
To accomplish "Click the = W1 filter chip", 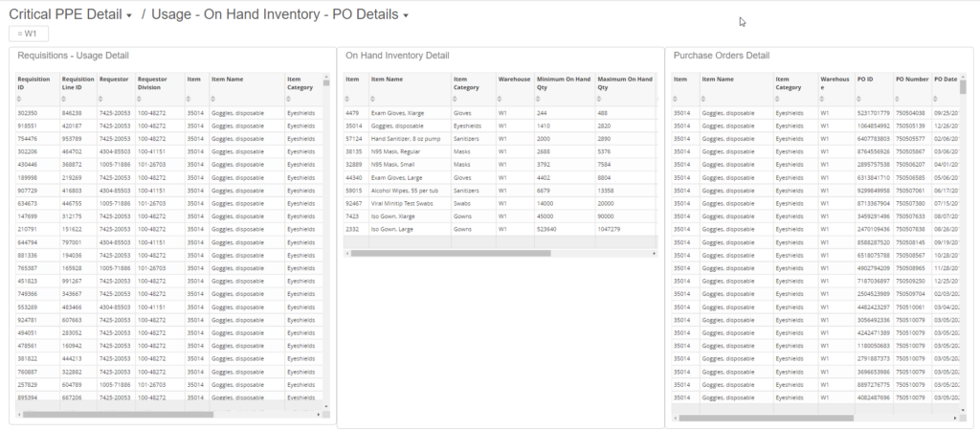I will tap(29, 34).
